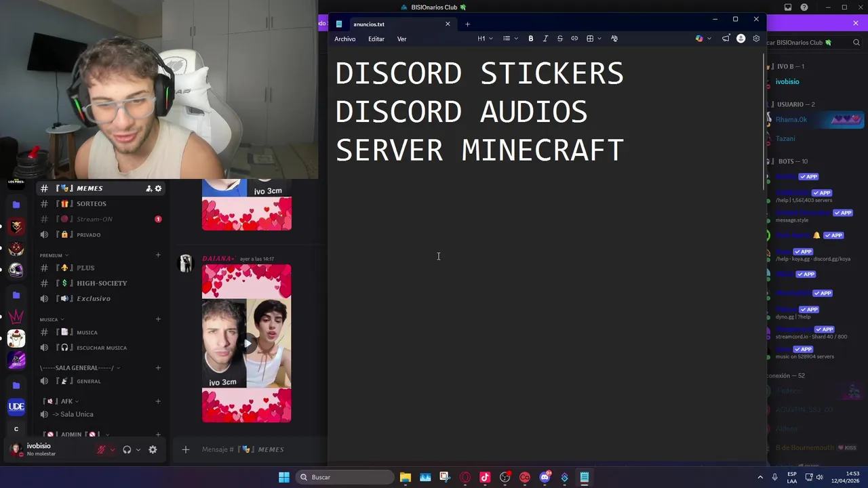Click DAIANA username in chat
This screenshot has height=488, width=868.
(x=218, y=259)
